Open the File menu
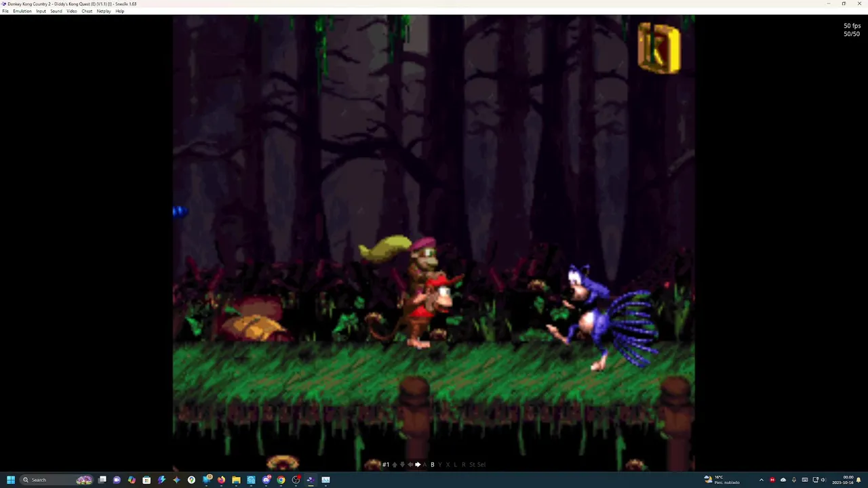The height and width of the screenshot is (488, 868). (5, 11)
